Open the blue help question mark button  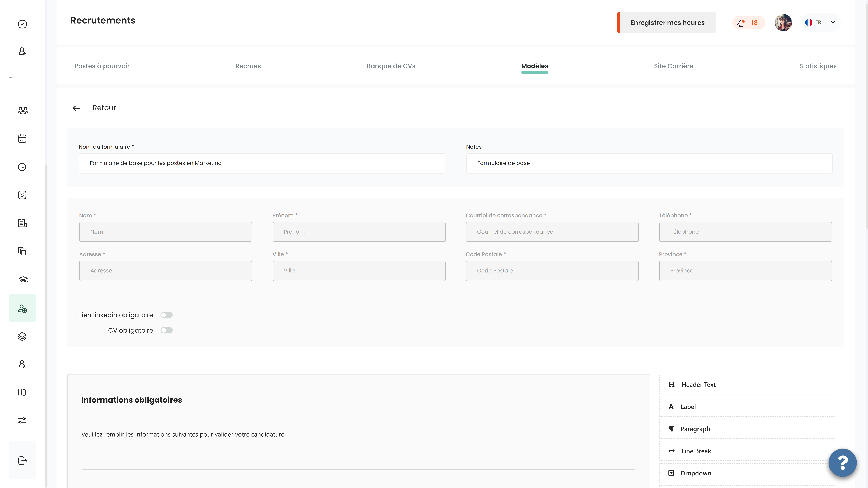click(x=842, y=463)
